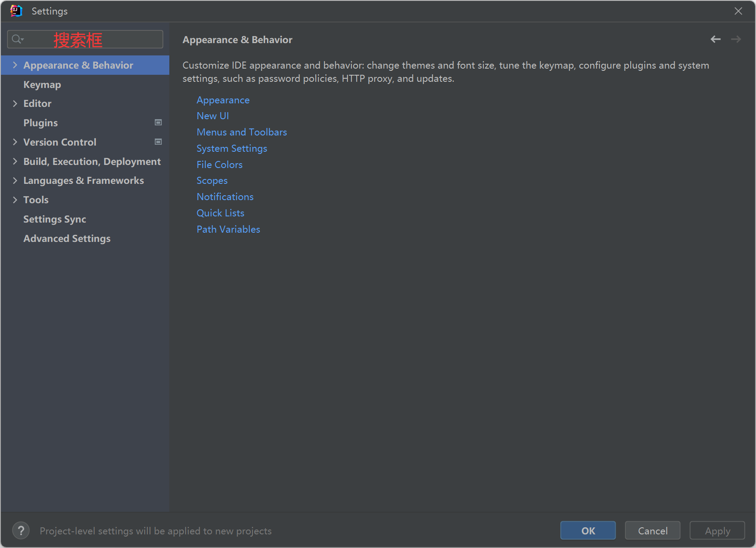This screenshot has height=548, width=756.
Task: Open the New UI link
Action: (x=213, y=116)
